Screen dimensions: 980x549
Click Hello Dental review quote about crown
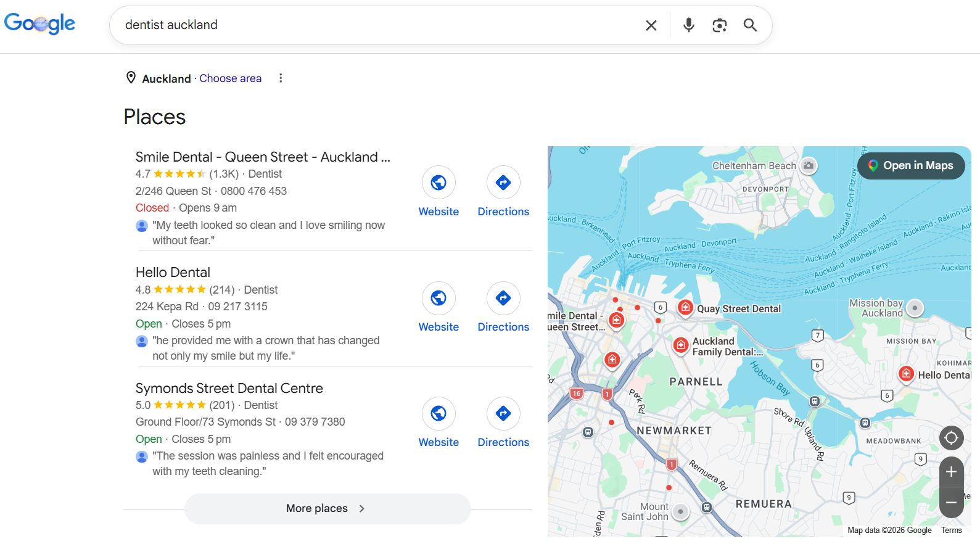point(266,348)
